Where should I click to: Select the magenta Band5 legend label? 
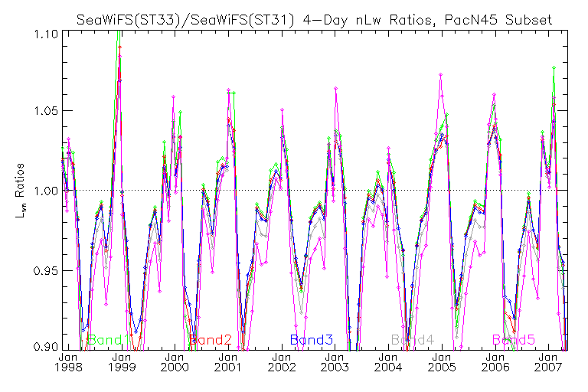point(514,340)
